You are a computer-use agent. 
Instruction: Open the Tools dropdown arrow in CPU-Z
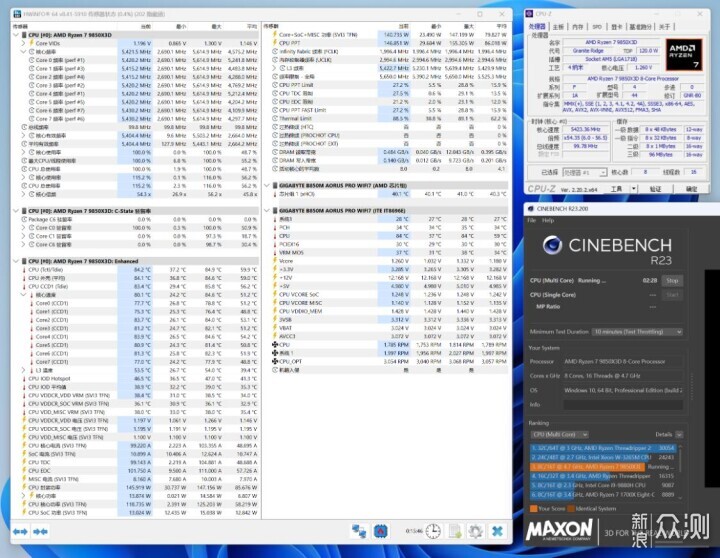coord(634,189)
